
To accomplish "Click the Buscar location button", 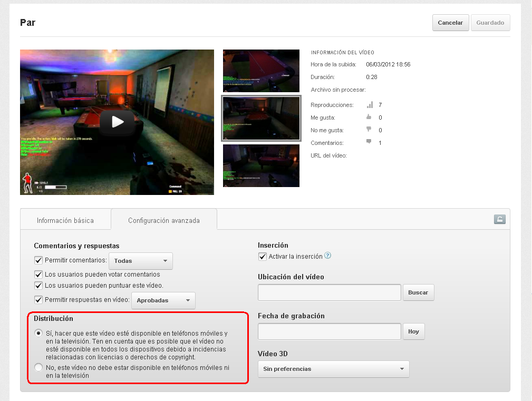I will 418,292.
